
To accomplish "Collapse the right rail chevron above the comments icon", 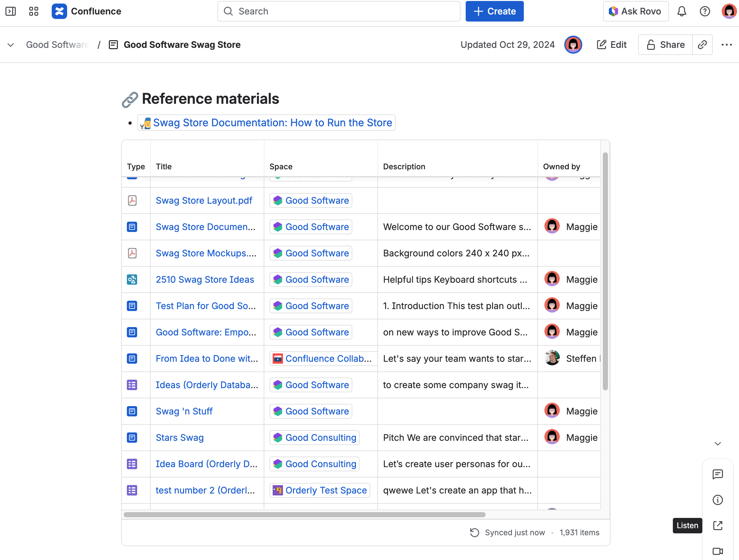I will pos(717,444).
